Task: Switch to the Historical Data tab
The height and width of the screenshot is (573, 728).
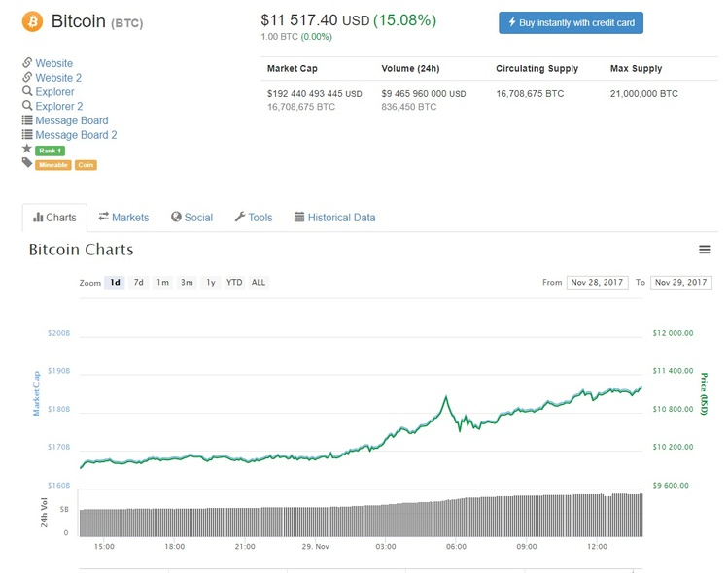Action: (334, 218)
